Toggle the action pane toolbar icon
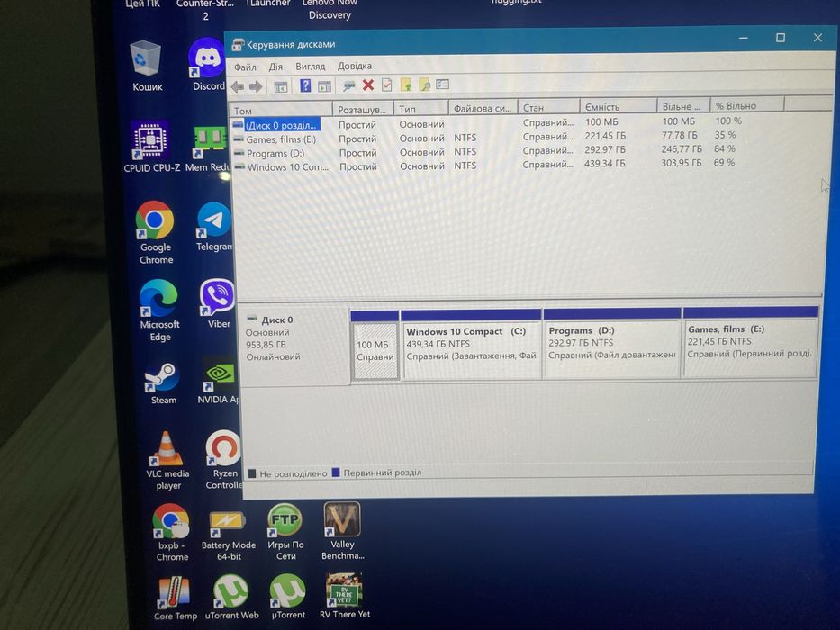Image resolution: width=840 pixels, height=630 pixels. tap(324, 85)
